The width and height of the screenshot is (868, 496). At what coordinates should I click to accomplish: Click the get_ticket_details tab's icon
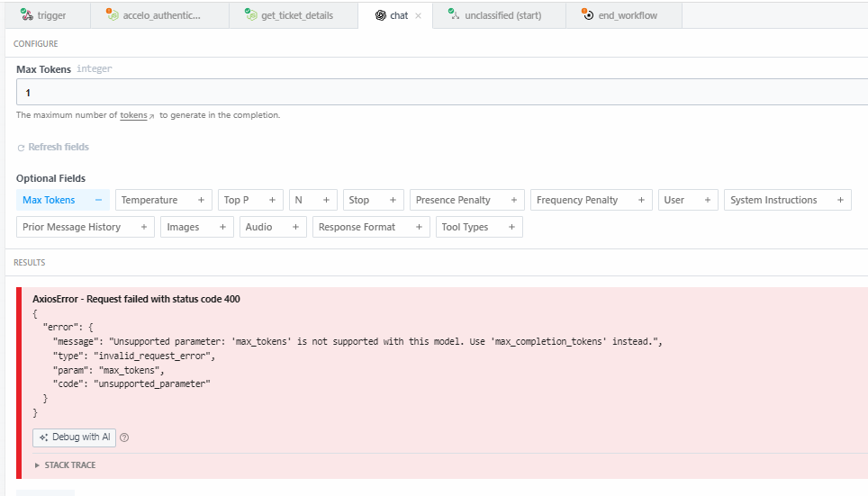click(x=251, y=14)
